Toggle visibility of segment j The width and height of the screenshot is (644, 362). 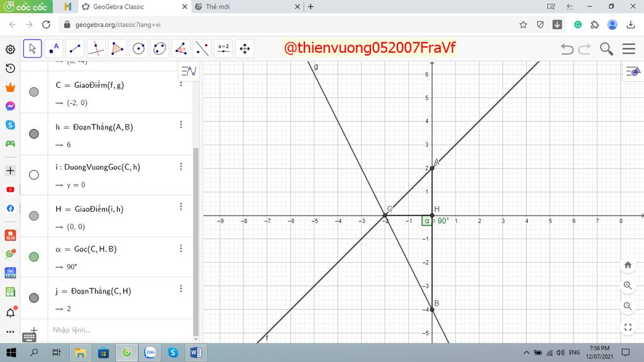click(x=34, y=297)
